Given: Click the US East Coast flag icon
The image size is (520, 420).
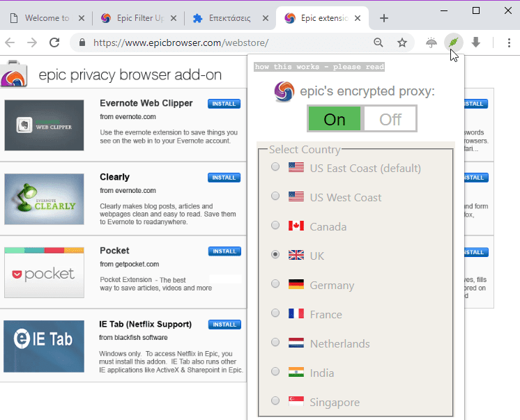Looking at the screenshot, I should tap(296, 167).
